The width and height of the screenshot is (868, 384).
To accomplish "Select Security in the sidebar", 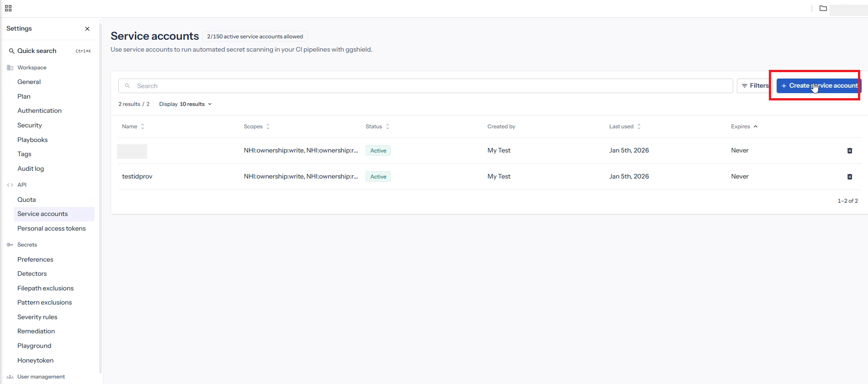I will click(30, 125).
